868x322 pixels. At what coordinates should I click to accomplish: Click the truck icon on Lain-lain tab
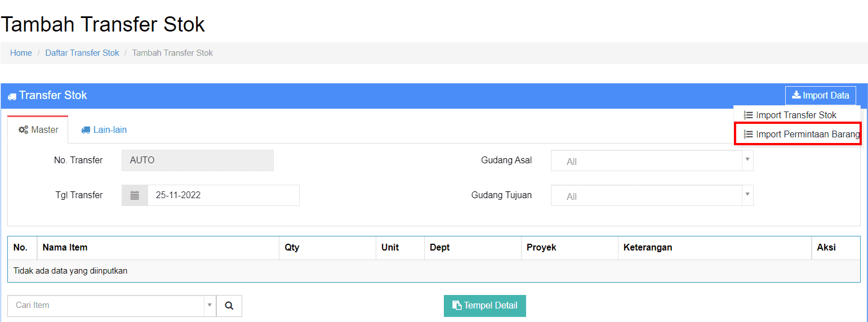[x=86, y=130]
